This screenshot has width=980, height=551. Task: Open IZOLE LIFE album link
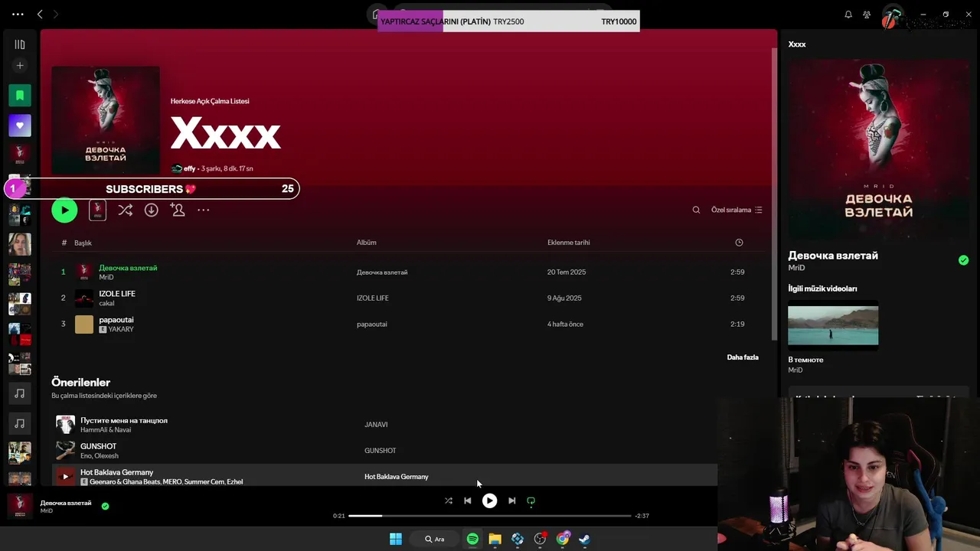372,298
